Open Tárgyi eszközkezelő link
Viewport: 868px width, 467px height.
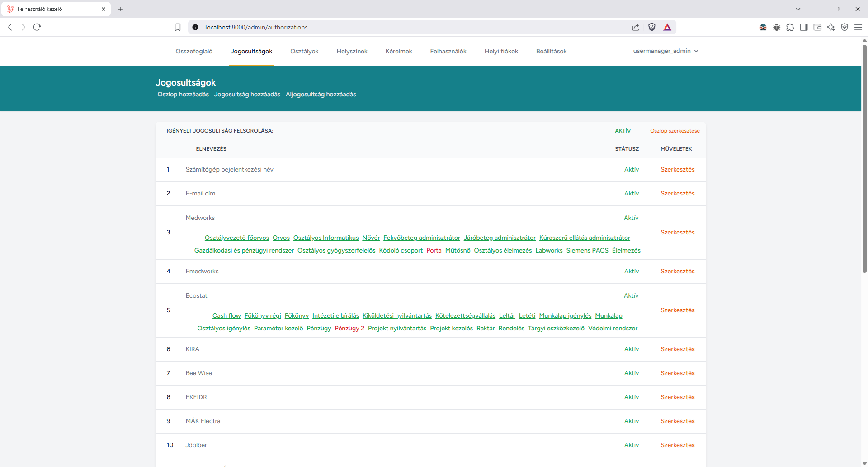click(x=556, y=328)
